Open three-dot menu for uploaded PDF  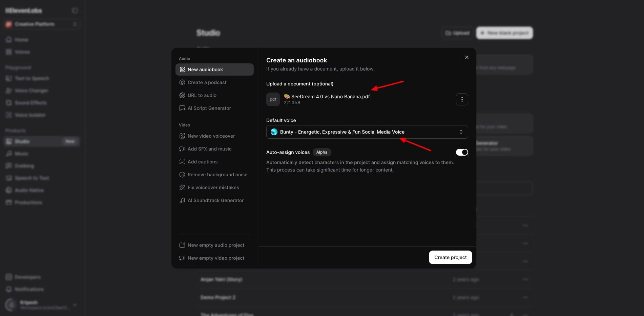[x=462, y=99]
